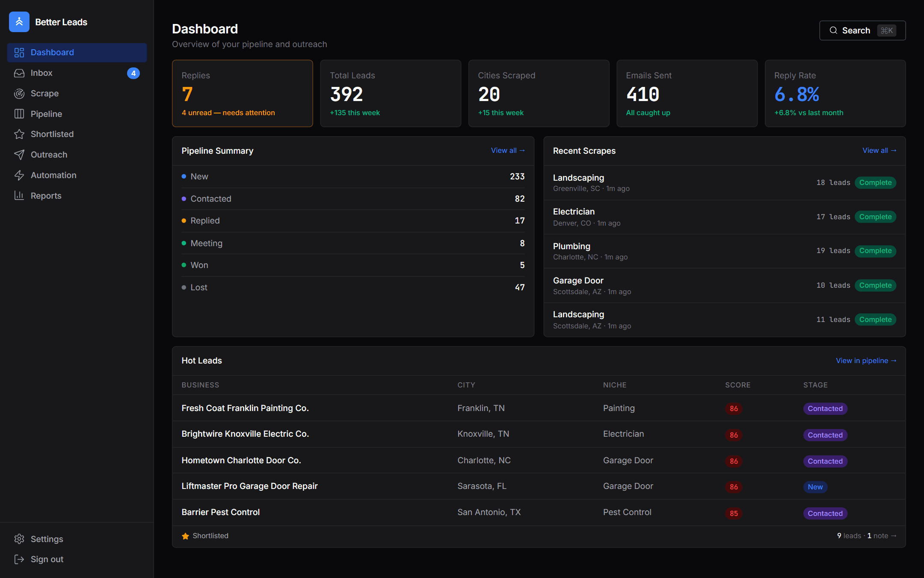Image resolution: width=924 pixels, height=578 pixels.
Task: Select the Meeting pipeline stage row
Action: [353, 243]
